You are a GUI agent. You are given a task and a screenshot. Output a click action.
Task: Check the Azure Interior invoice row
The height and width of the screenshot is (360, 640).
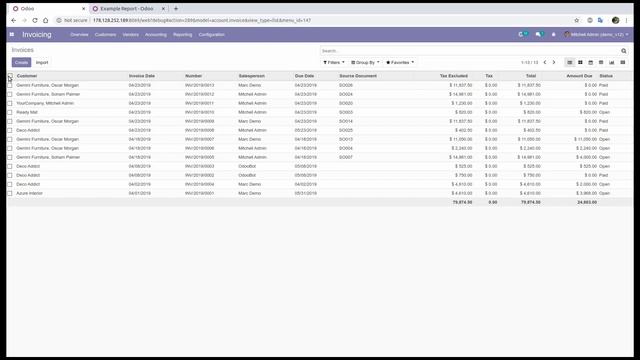10,193
